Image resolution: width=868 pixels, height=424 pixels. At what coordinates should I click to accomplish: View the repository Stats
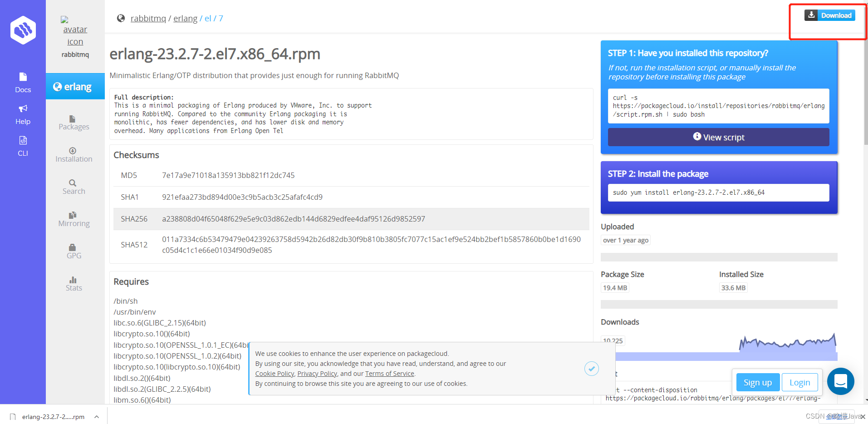pos(74,284)
